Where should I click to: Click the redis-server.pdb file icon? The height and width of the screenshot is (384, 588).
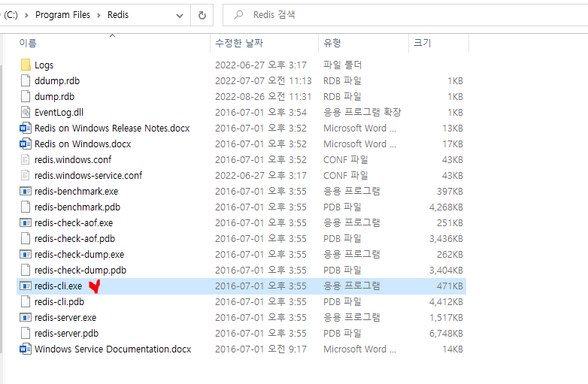click(26, 333)
